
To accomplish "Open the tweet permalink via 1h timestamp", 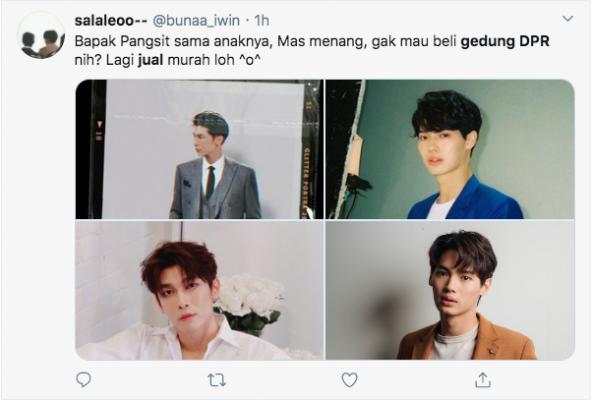I will [x=262, y=20].
